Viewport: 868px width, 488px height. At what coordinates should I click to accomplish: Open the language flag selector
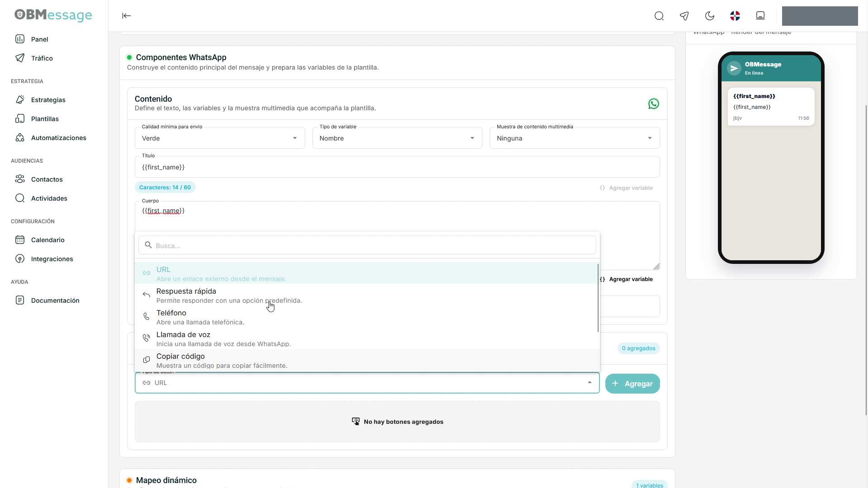tap(735, 16)
